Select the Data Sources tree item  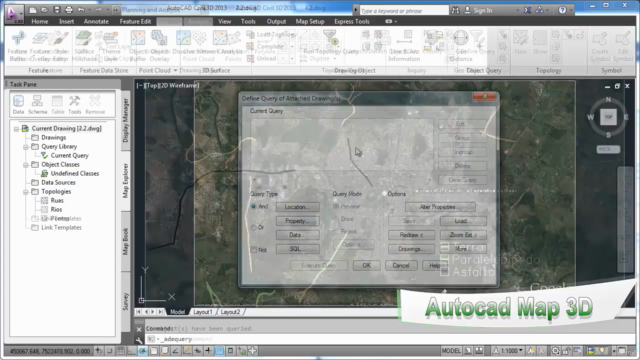58,182
